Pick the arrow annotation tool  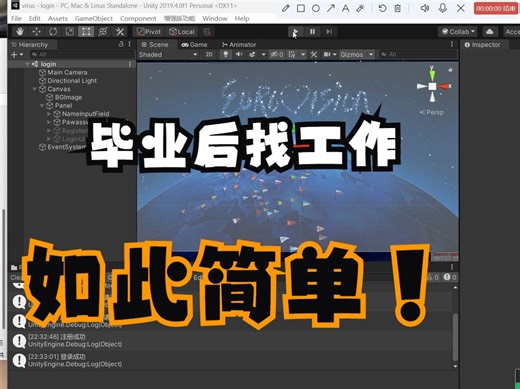[331, 8]
